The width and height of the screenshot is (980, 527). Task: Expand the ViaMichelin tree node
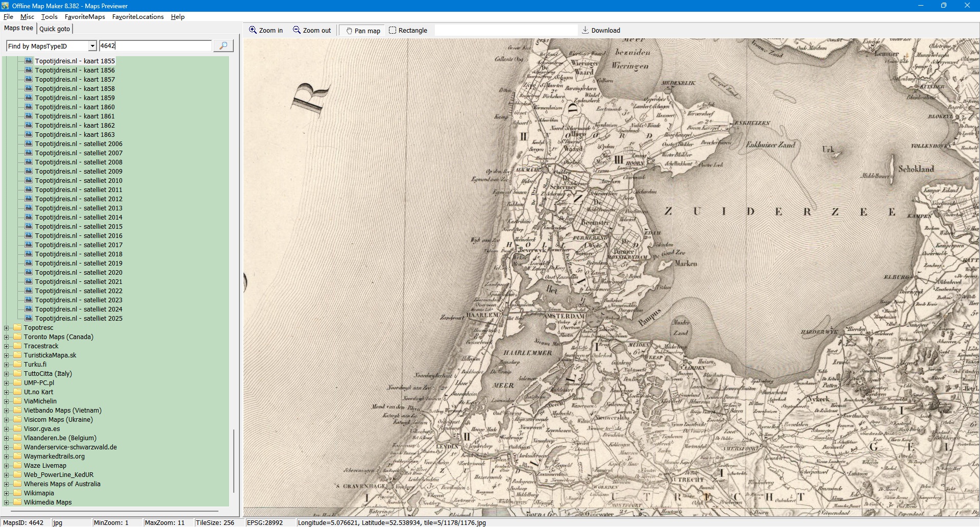(7, 401)
